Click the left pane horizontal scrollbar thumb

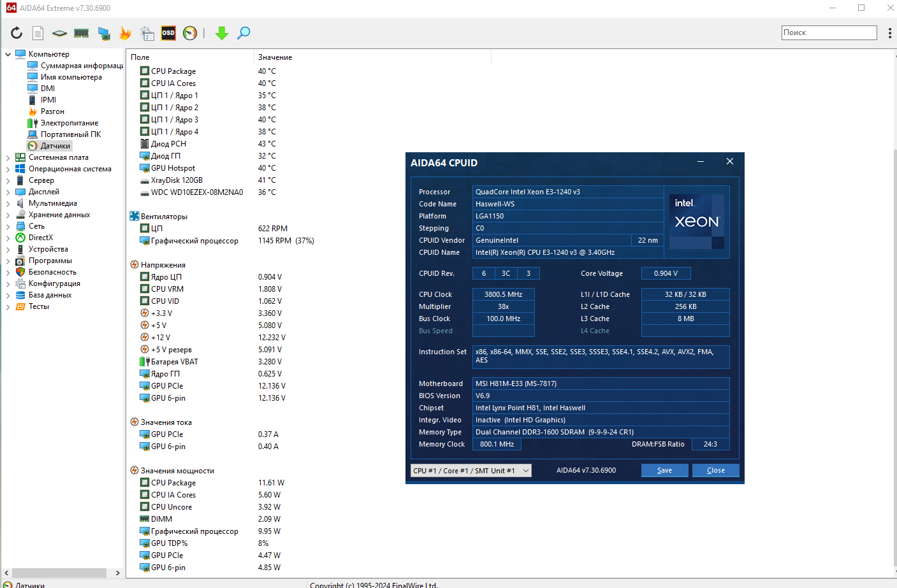59,573
